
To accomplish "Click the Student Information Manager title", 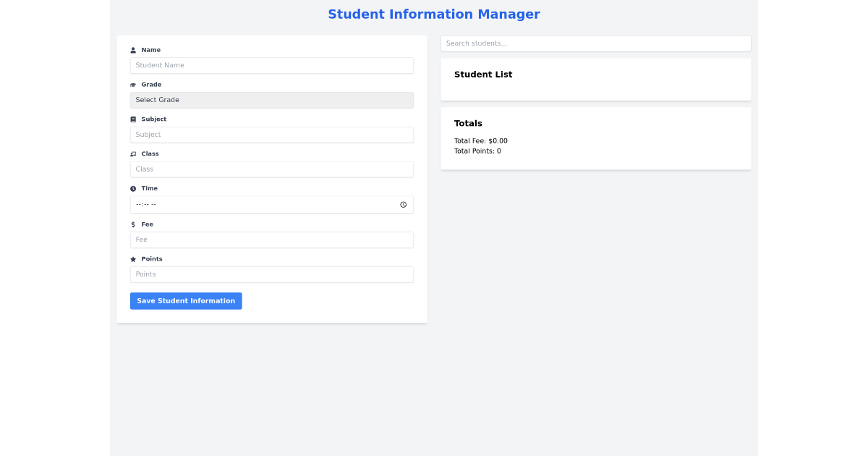I will click(x=434, y=14).
